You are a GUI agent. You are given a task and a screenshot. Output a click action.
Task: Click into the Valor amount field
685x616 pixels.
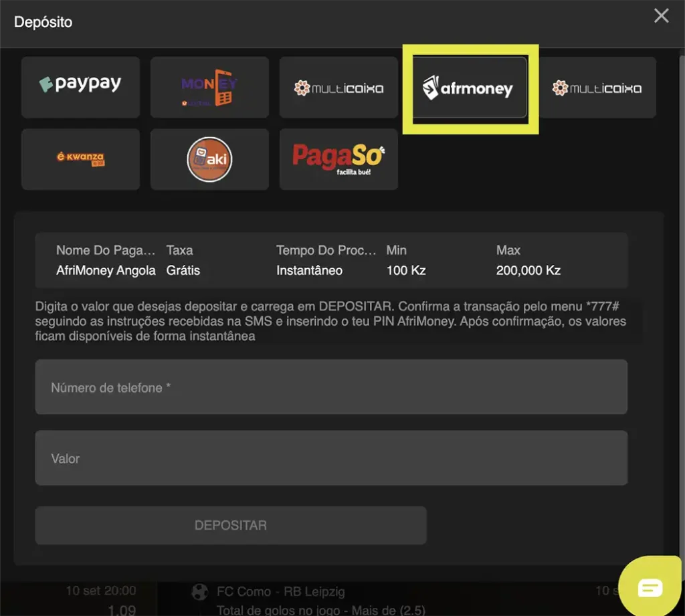331,458
